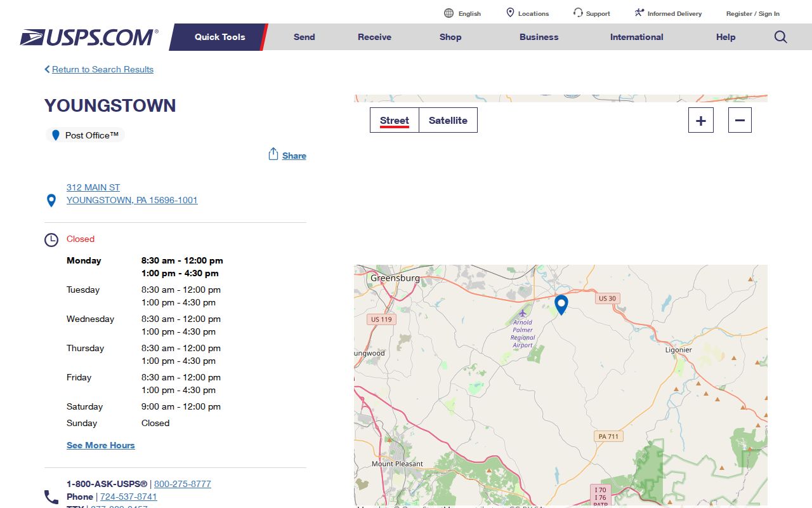Call the 800-275-8777 number link
Viewport: 812px width, 508px height.
tap(183, 484)
